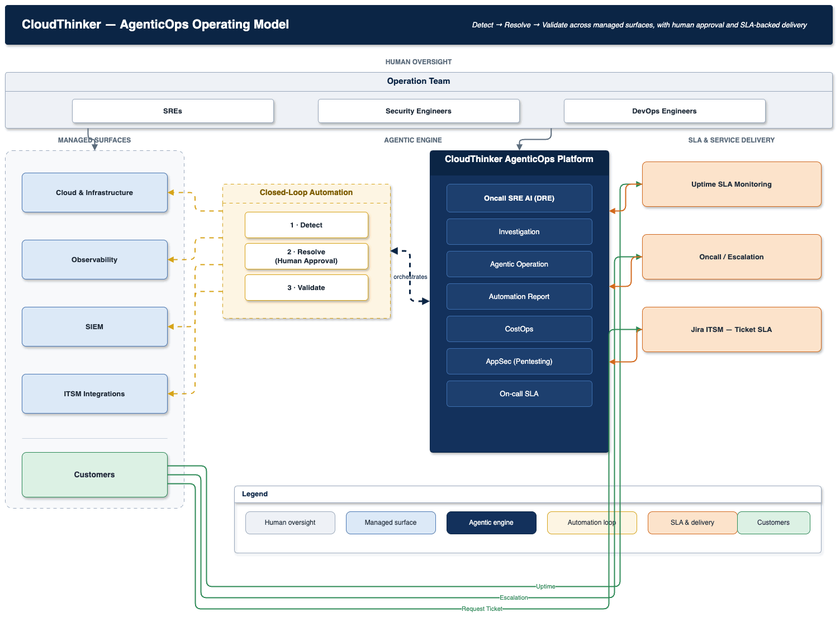Click the Observability node
Viewport: 840px width, 617px height.
(x=94, y=259)
